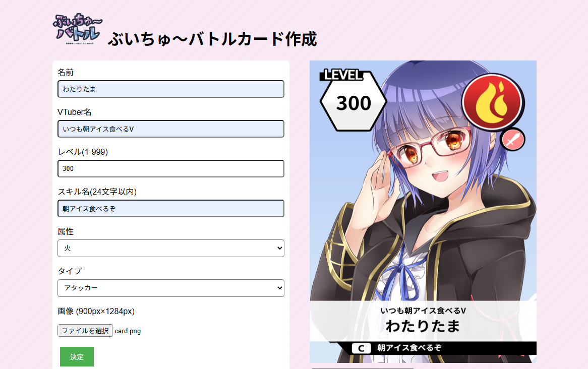Click the skill name bar on card
This screenshot has width=588, height=369.
click(423, 348)
